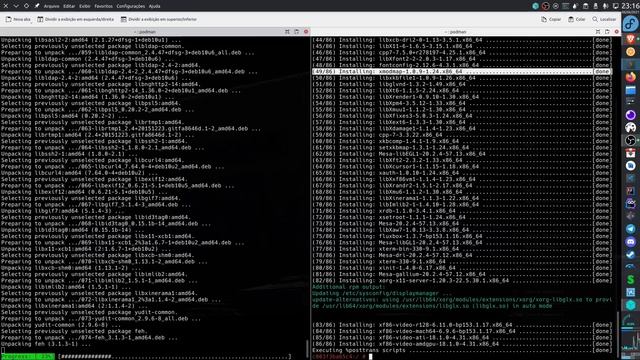Image resolution: width=640 pixels, height=360 pixels.
Task: Click 'Unpacking feh (3.1.3-1)' line
Action: 46,344
